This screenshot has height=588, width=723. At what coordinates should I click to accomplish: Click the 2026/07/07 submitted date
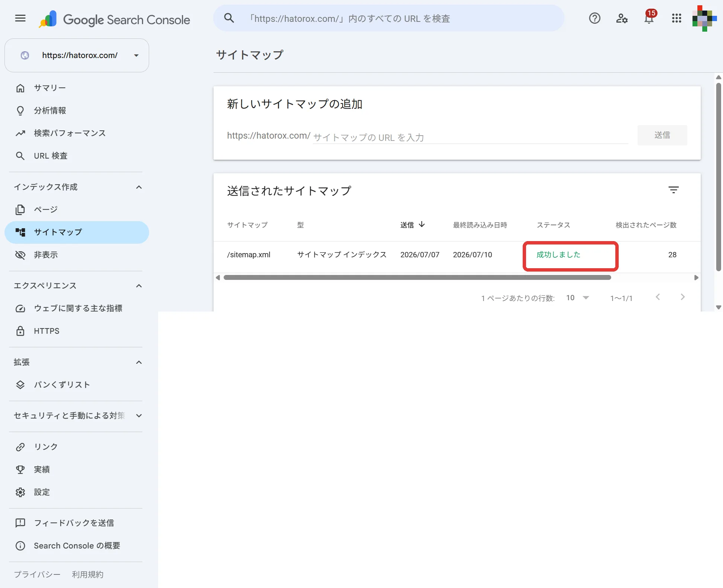point(419,255)
